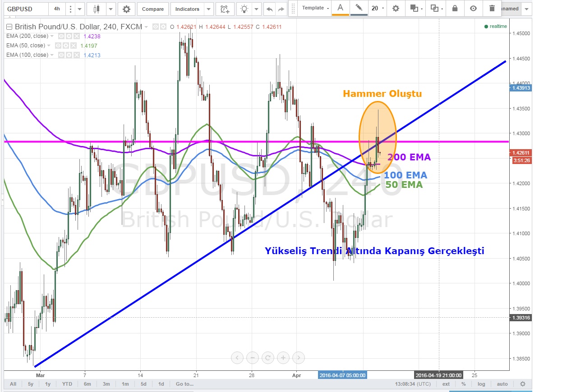Click the redo arrow

(x=281, y=9)
